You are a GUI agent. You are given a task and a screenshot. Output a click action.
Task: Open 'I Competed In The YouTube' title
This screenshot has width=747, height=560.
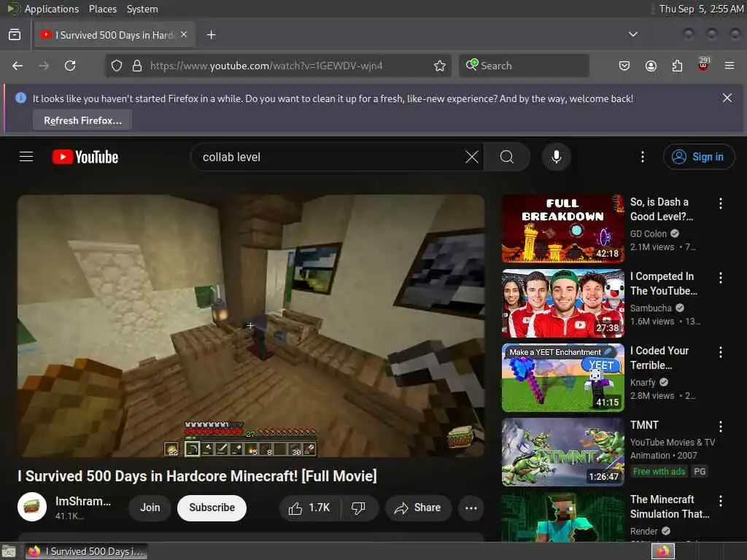tap(664, 284)
